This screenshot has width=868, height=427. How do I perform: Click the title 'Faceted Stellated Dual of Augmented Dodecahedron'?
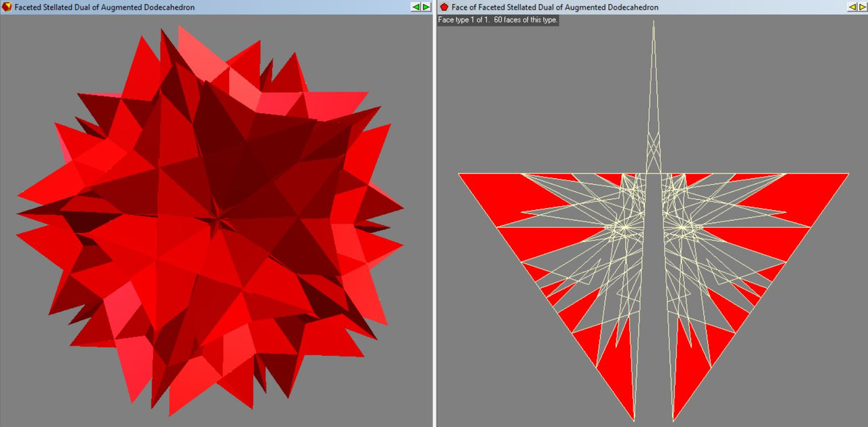click(x=106, y=7)
